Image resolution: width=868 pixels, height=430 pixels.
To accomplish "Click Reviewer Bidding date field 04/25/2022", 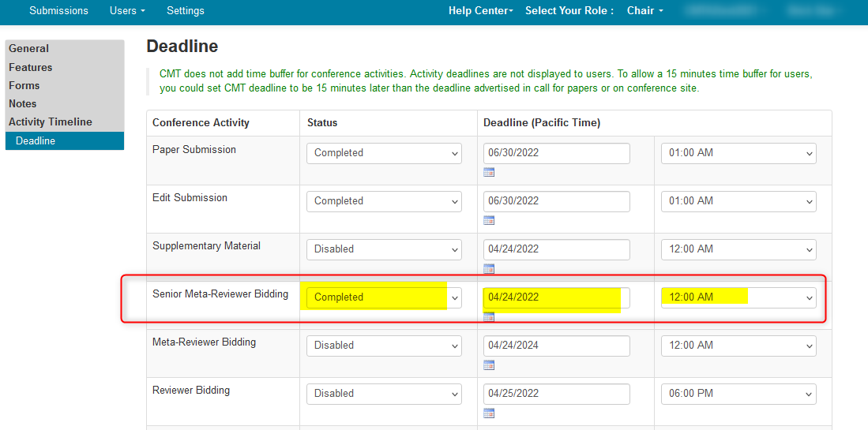I will tap(556, 394).
